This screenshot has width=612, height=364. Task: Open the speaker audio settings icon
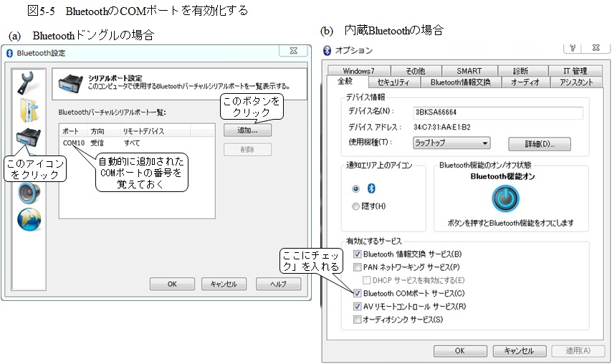click(29, 192)
